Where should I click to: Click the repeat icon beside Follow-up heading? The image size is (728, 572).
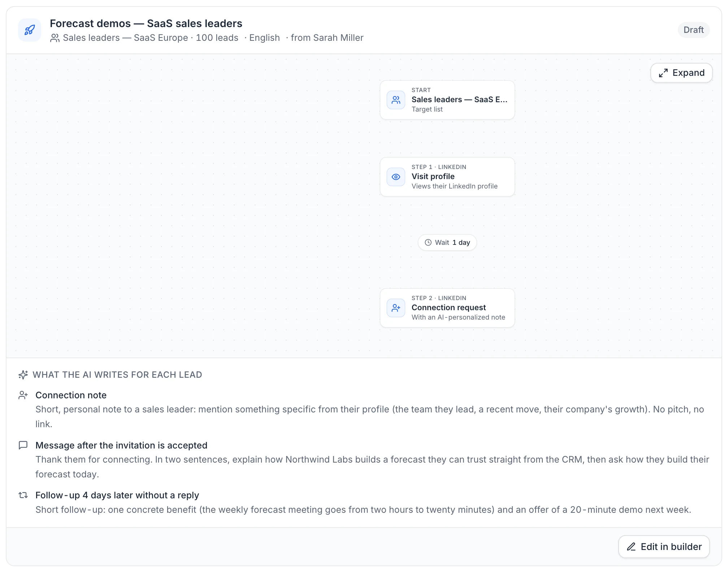(23, 495)
